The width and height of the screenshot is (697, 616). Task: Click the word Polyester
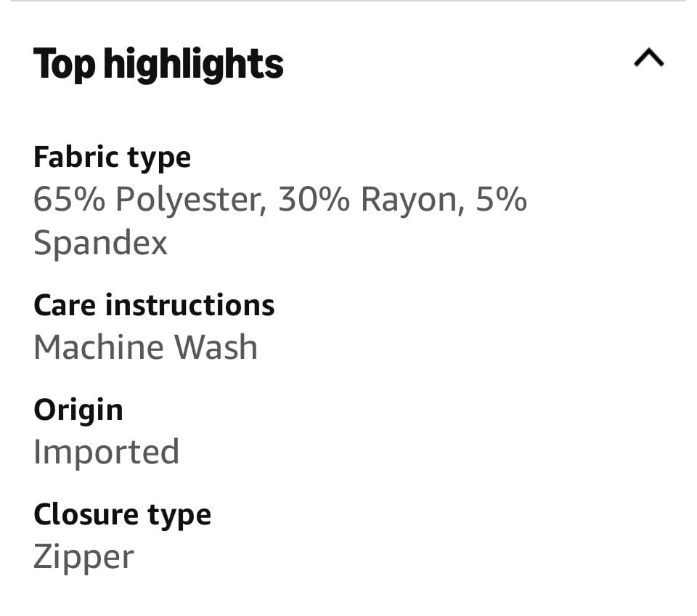191,199
